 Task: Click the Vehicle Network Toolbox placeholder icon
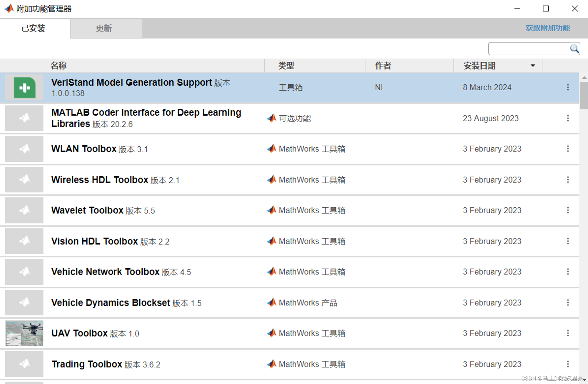tap(24, 272)
